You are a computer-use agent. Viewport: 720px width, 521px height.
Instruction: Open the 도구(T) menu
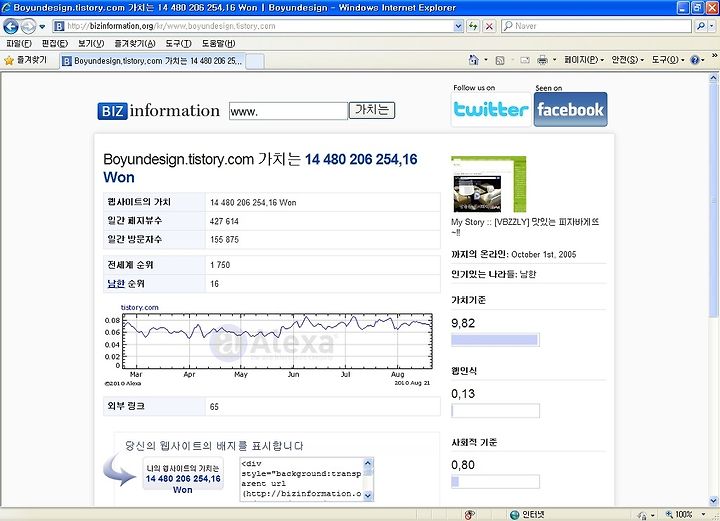pos(178,44)
